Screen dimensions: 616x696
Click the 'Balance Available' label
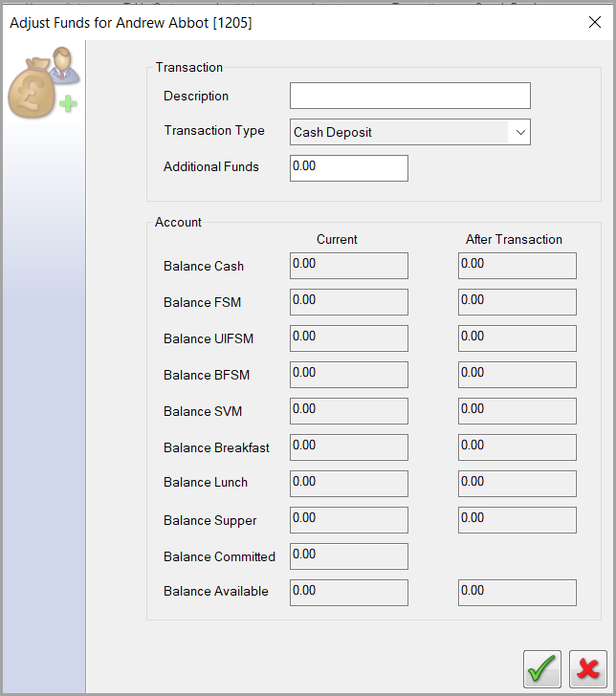[216, 592]
